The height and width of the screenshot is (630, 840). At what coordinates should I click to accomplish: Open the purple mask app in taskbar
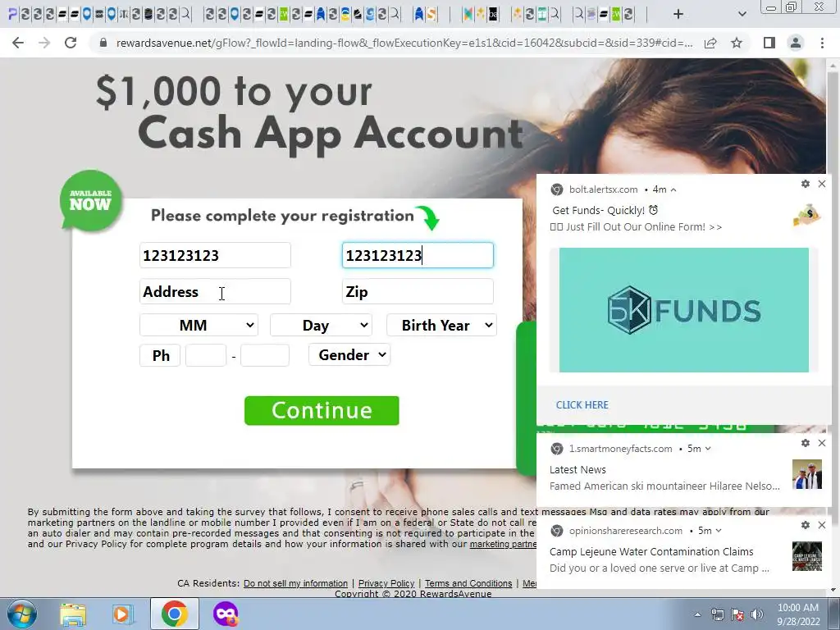(x=226, y=614)
